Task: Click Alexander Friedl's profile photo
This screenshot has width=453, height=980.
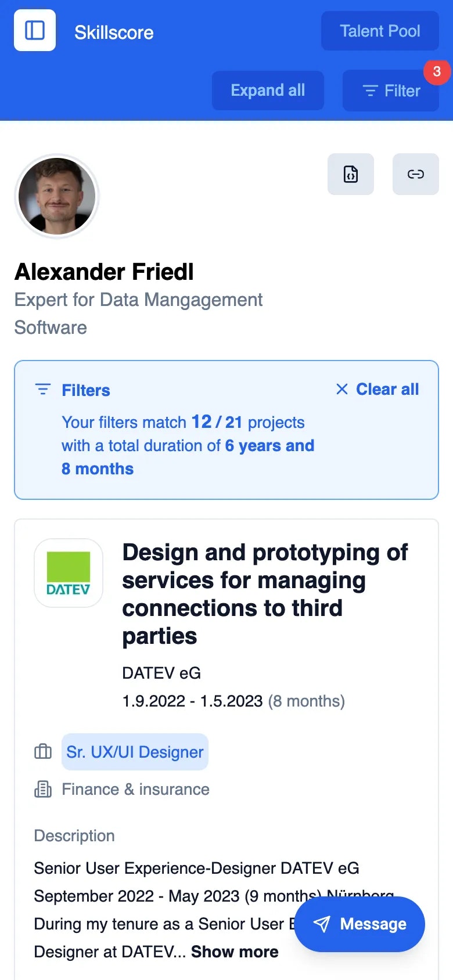Action: (x=57, y=196)
